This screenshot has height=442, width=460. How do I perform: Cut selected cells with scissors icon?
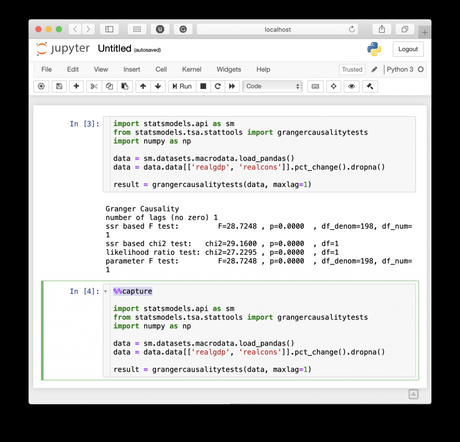(x=94, y=86)
